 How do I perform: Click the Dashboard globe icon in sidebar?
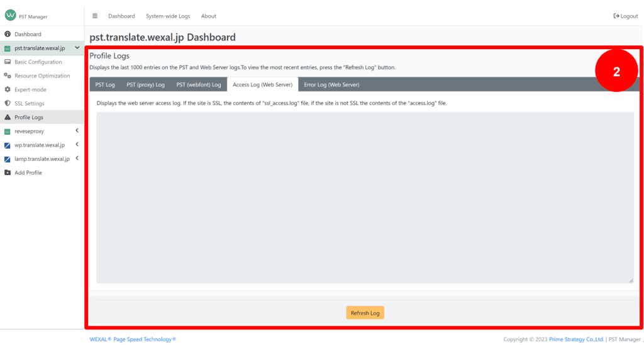8,34
